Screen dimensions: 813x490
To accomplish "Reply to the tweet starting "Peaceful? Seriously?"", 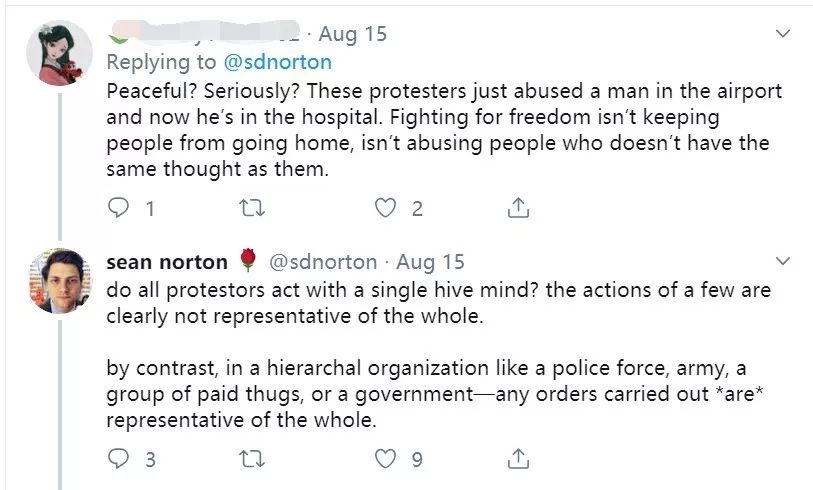I will point(118,208).
